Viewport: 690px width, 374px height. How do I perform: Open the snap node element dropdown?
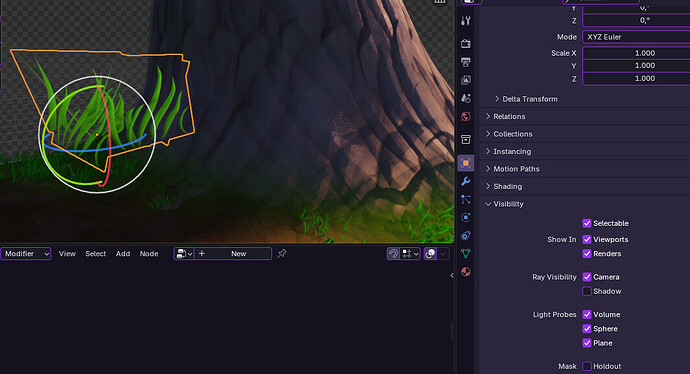point(410,253)
